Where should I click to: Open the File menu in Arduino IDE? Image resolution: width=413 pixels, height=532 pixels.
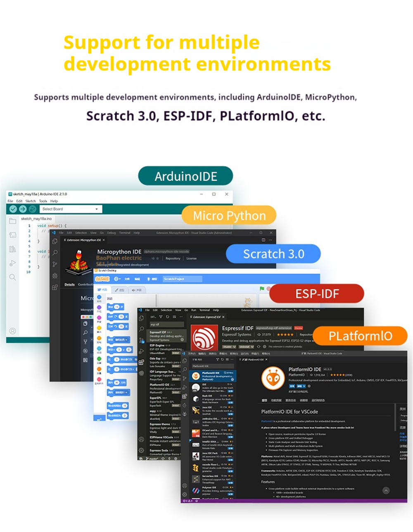click(10, 201)
